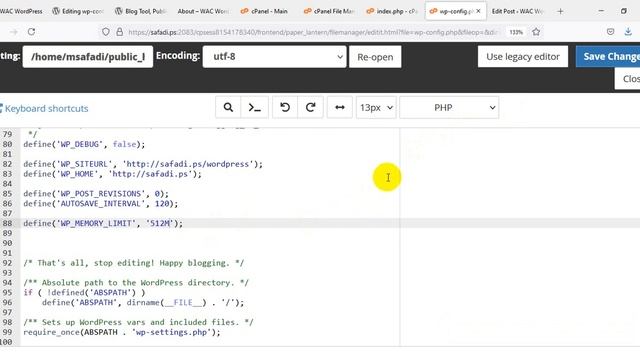Open the PHP language mode dropdown

click(x=449, y=107)
